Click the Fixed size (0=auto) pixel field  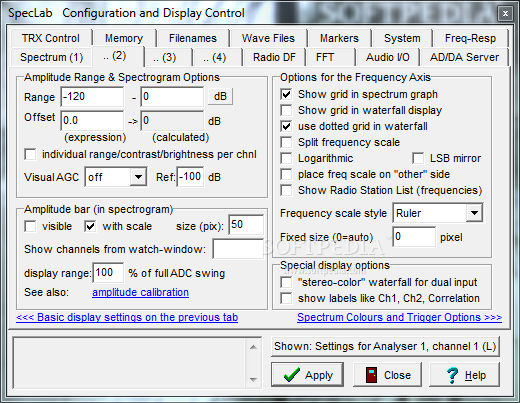click(x=414, y=237)
